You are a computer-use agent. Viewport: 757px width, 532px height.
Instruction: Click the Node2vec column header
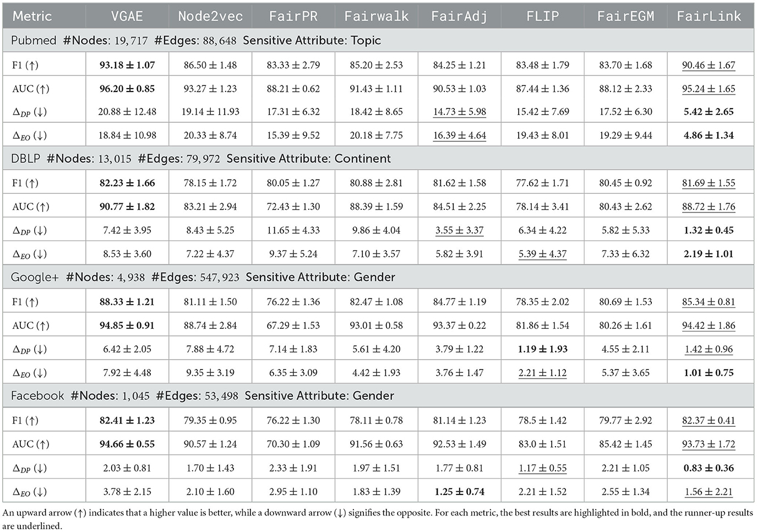coord(210,16)
